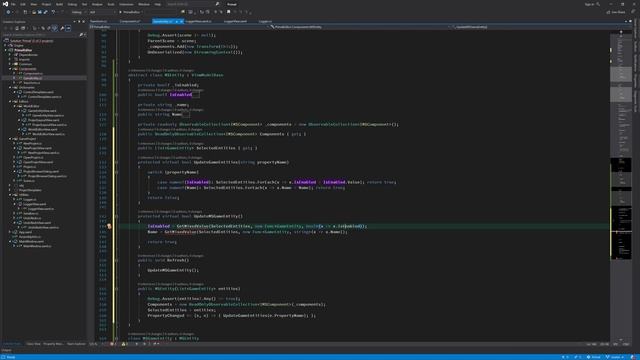Viewport: 640px width, 360px height.
Task: Collapse the UpdateGameEntities method outlining box
Action: (x=116, y=162)
